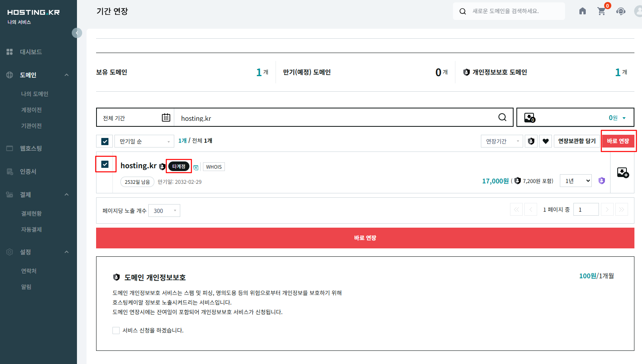Click the 연장보관함 담기 button

[577, 141]
